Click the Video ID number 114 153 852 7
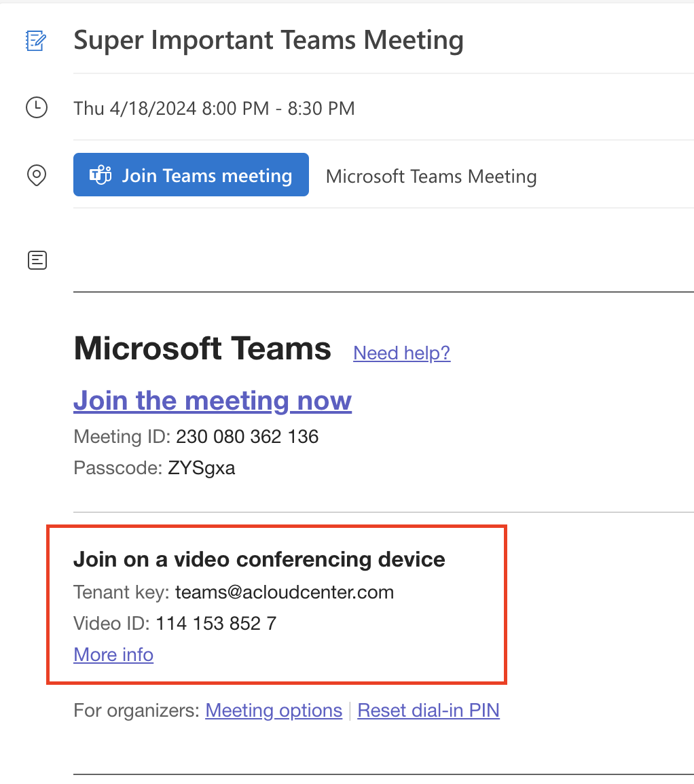Screen dimensions: 694x784 pyautogui.click(x=216, y=623)
